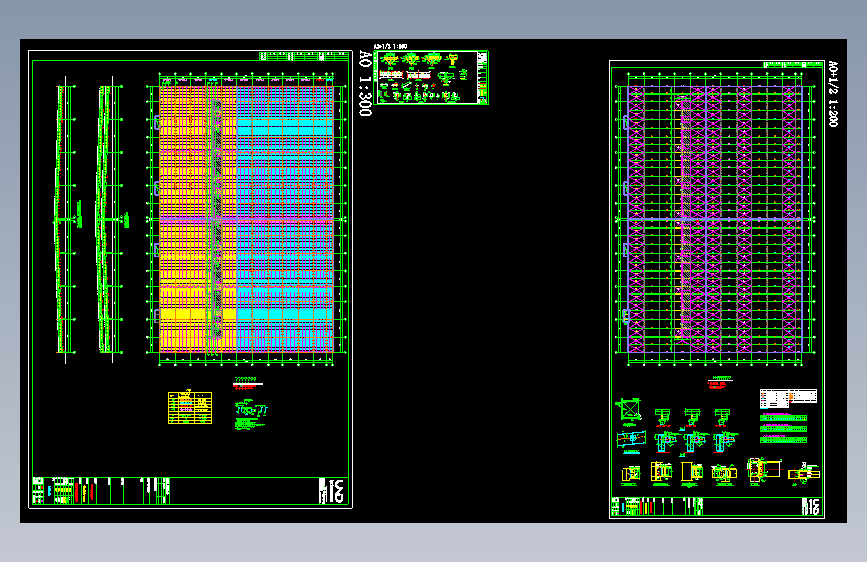The image size is (867, 562).
Task: Click the red and white plan title under the roof plan
Action: [x=247, y=384]
